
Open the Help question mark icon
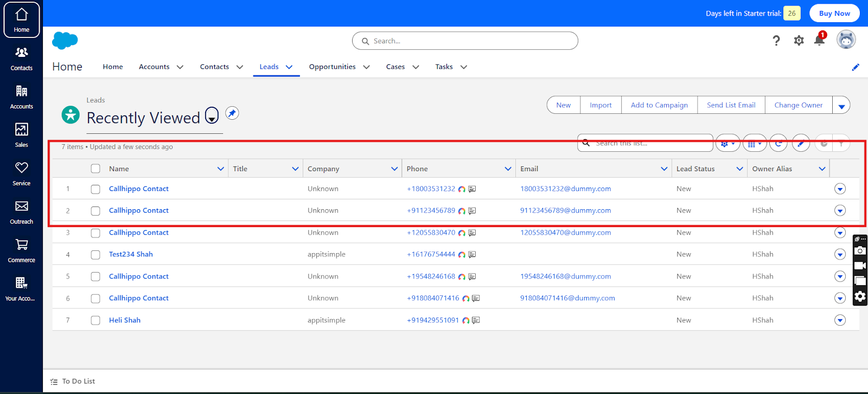click(776, 41)
